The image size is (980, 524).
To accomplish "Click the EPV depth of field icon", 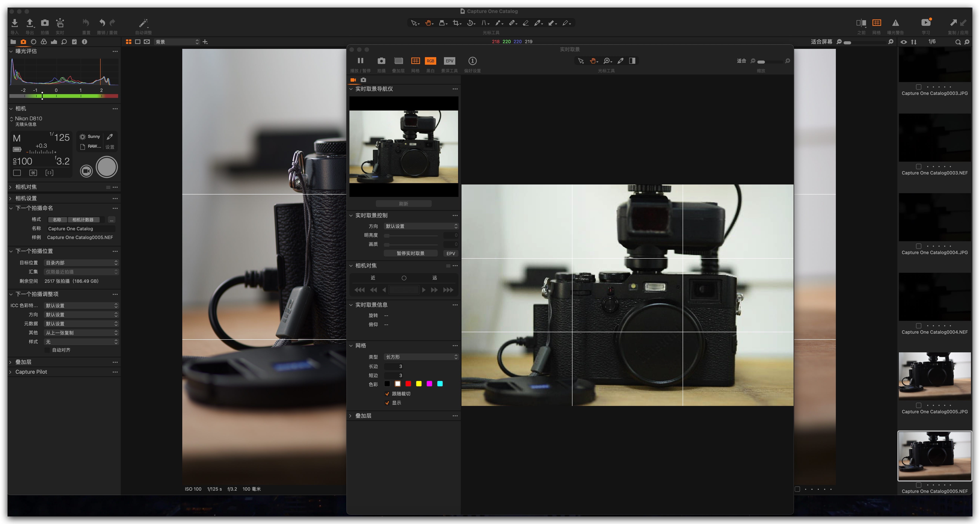I will [x=449, y=61].
